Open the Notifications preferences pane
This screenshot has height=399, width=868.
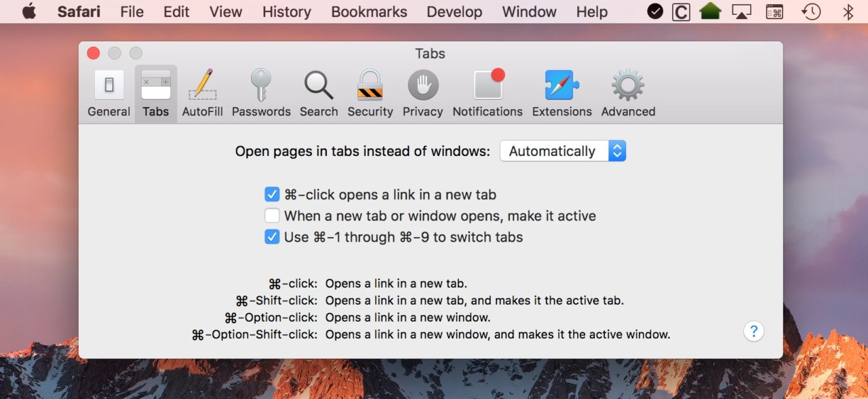[488, 94]
